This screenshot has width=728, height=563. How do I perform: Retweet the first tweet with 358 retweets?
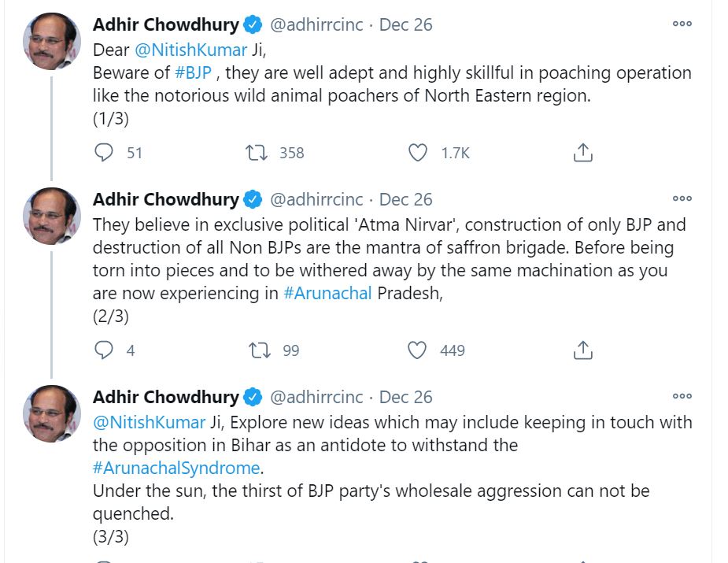click(257, 153)
